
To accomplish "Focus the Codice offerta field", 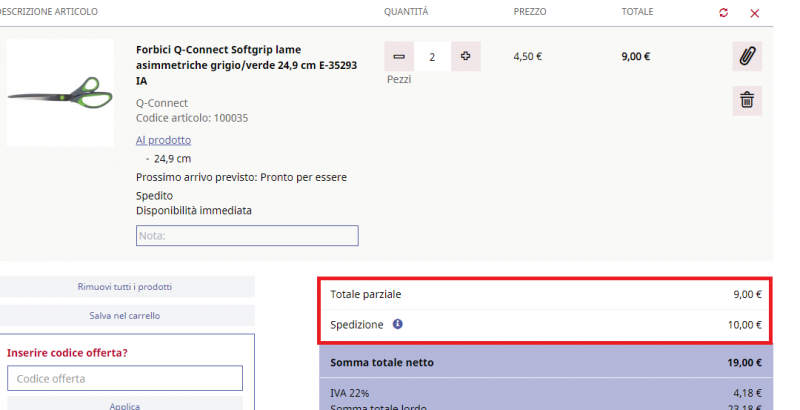I will tap(125, 378).
